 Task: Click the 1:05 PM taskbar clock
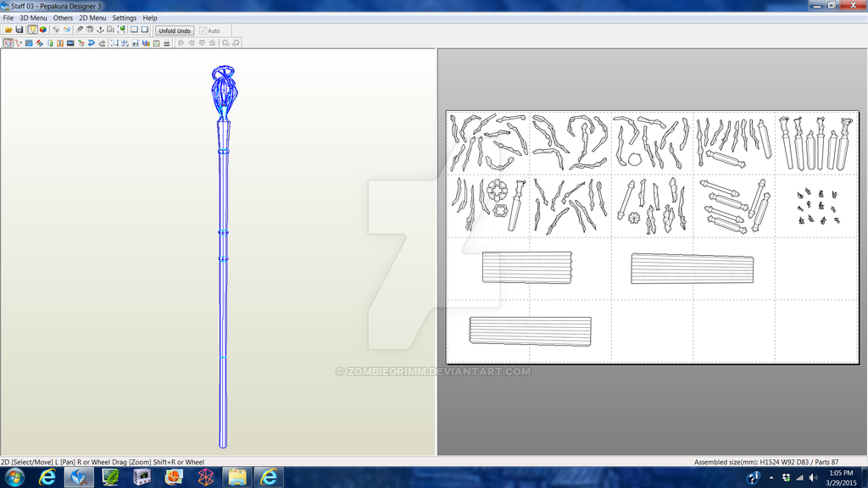[841, 473]
